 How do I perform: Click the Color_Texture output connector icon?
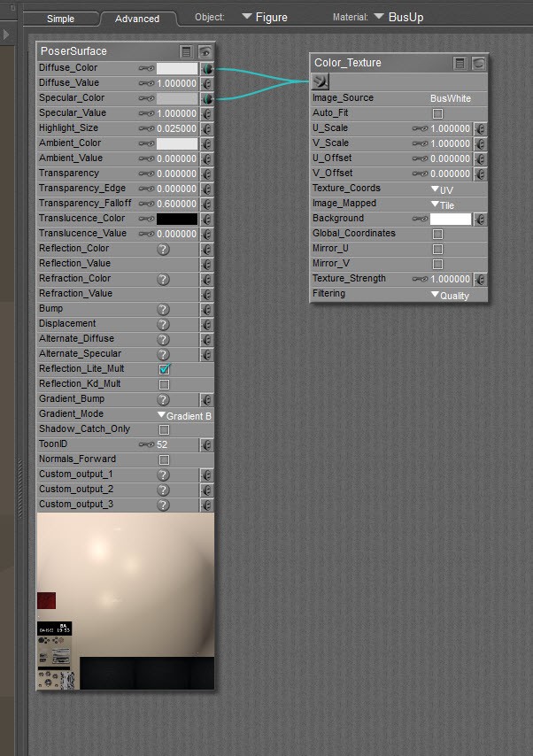point(321,81)
